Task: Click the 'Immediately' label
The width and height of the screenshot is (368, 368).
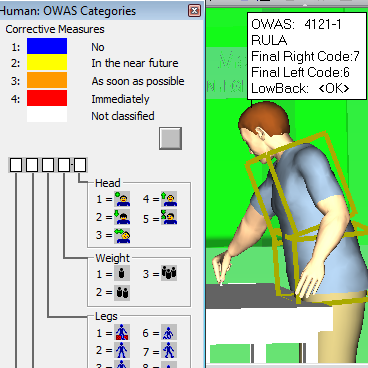Action: click(x=120, y=99)
